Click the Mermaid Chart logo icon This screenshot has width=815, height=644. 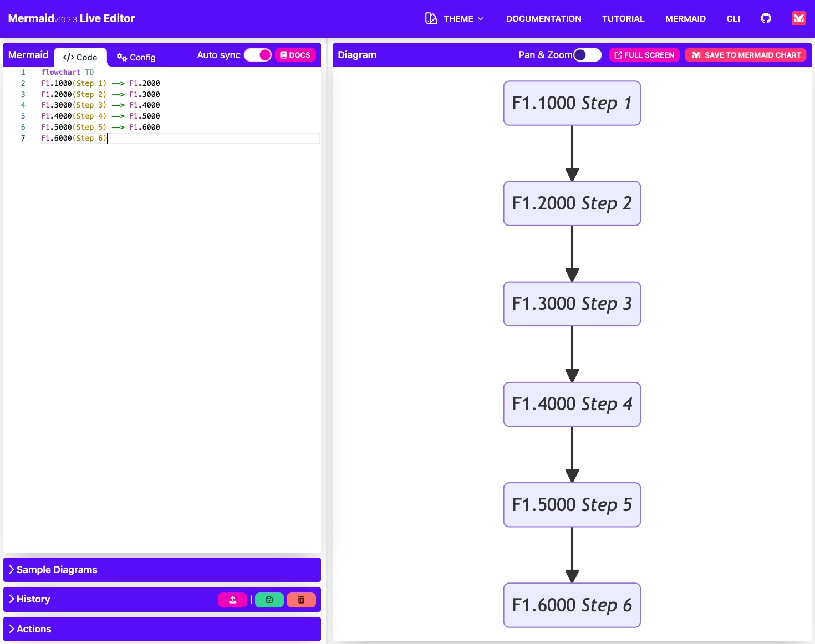pyautogui.click(x=798, y=18)
